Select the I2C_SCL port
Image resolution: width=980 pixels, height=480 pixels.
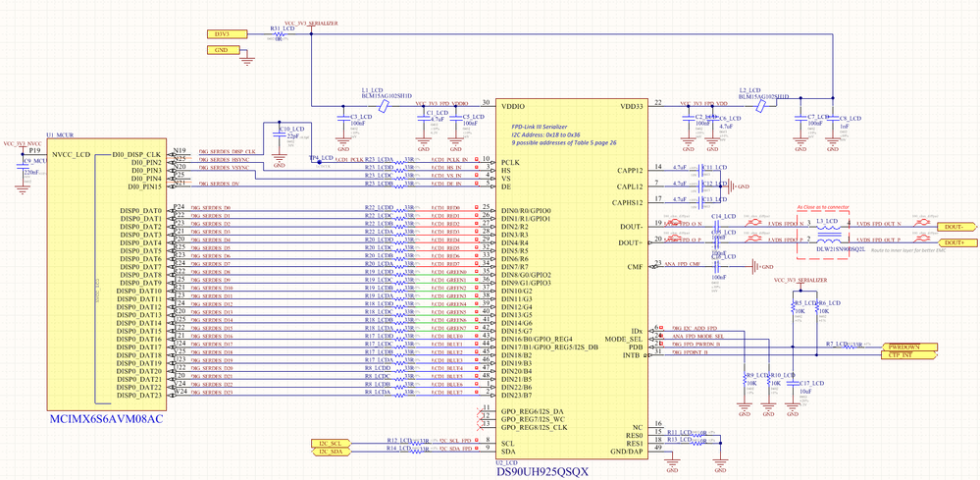pyautogui.click(x=331, y=443)
